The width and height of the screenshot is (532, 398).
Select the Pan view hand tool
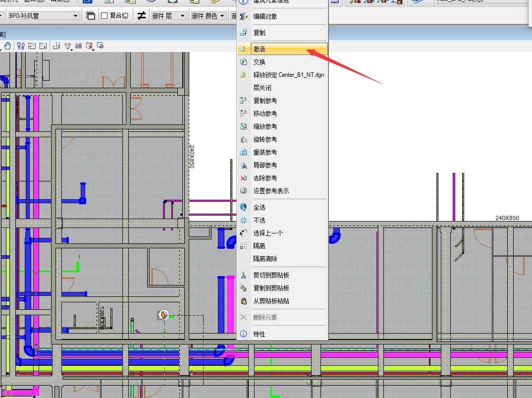[7, 46]
